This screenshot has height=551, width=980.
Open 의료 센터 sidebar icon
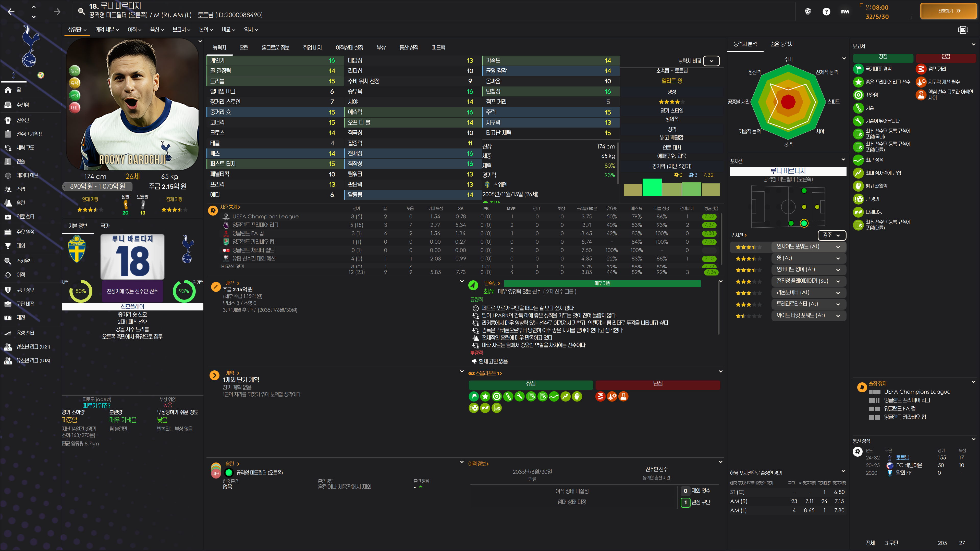(x=8, y=217)
